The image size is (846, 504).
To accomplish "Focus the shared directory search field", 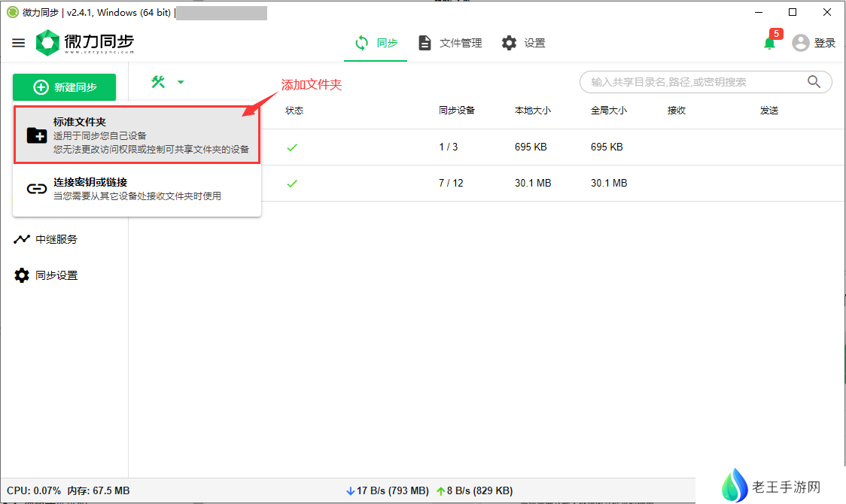I will (692, 82).
